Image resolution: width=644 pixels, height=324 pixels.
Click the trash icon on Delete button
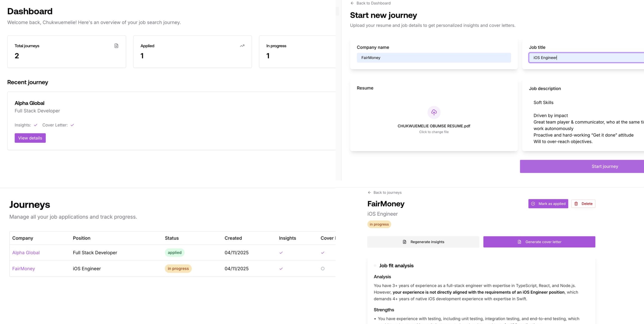[x=576, y=204]
